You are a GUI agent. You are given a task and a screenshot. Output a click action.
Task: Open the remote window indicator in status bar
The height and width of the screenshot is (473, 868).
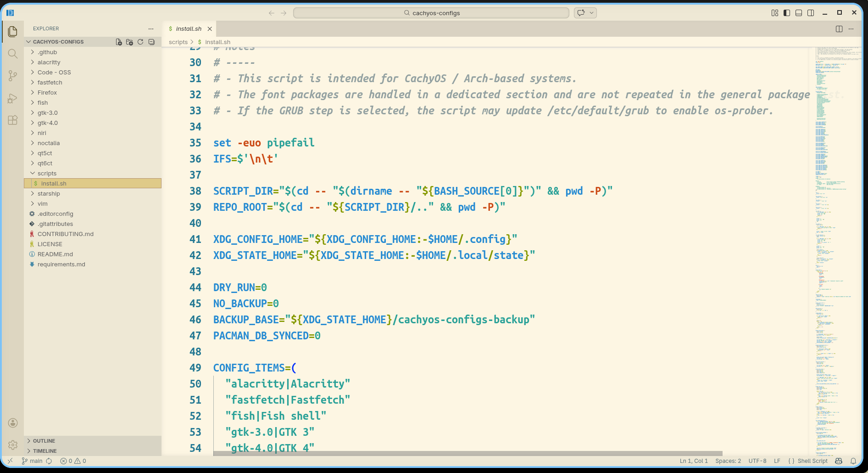click(10, 461)
